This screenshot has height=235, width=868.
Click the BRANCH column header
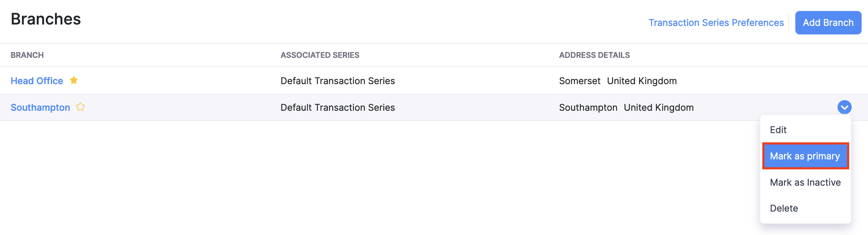point(27,55)
